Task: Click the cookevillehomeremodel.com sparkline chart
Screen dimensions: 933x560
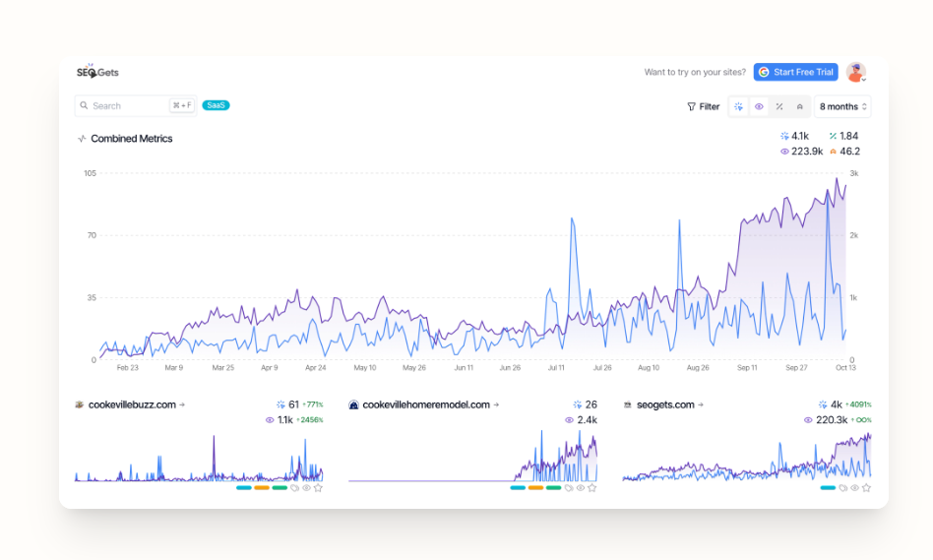Action: pyautogui.click(x=472, y=456)
